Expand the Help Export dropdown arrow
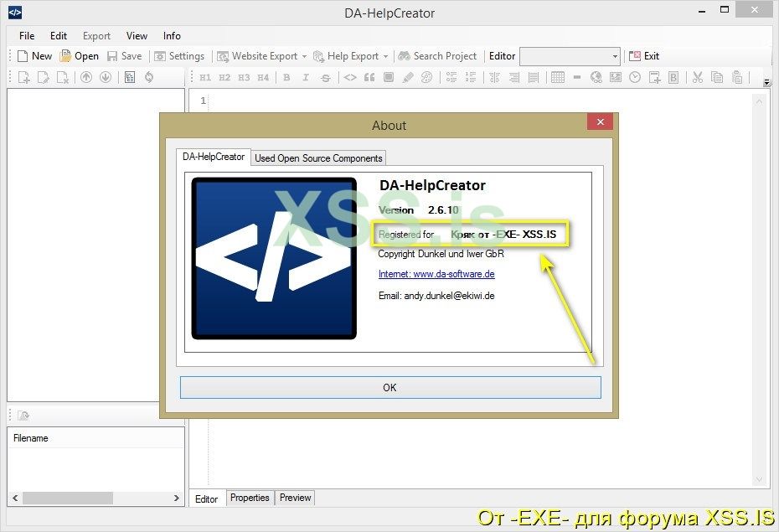 point(385,56)
